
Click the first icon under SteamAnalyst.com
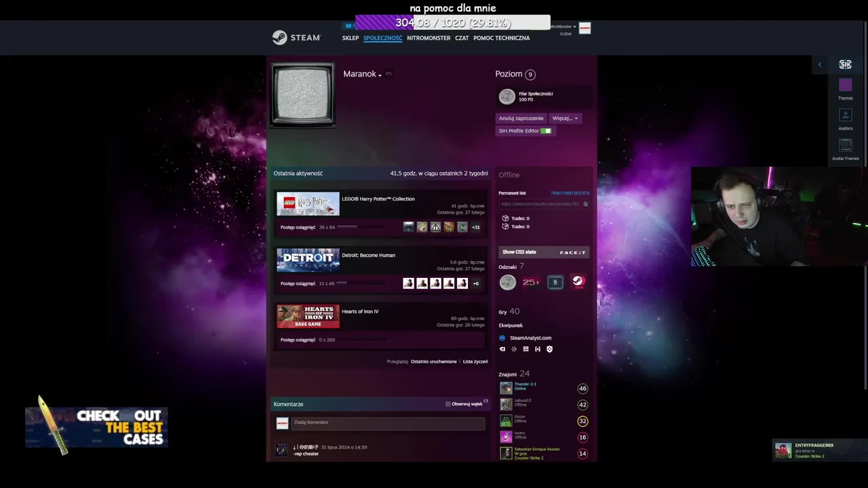pyautogui.click(x=502, y=349)
